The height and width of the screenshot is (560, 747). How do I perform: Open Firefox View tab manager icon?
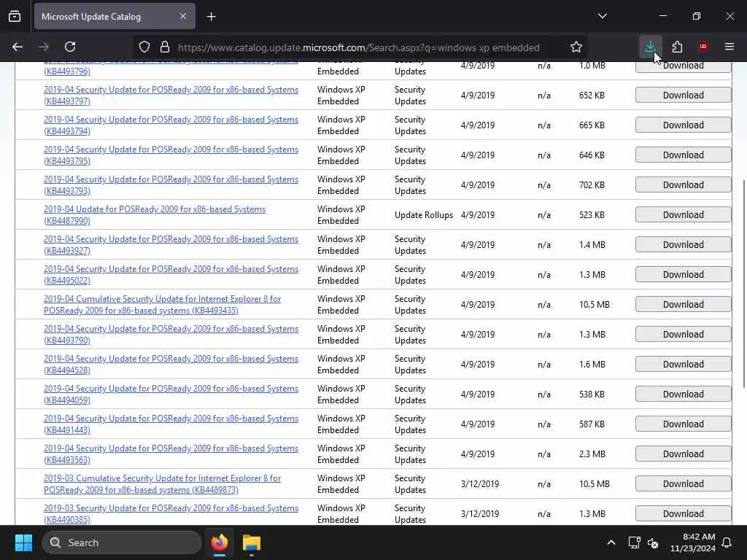coord(15,16)
